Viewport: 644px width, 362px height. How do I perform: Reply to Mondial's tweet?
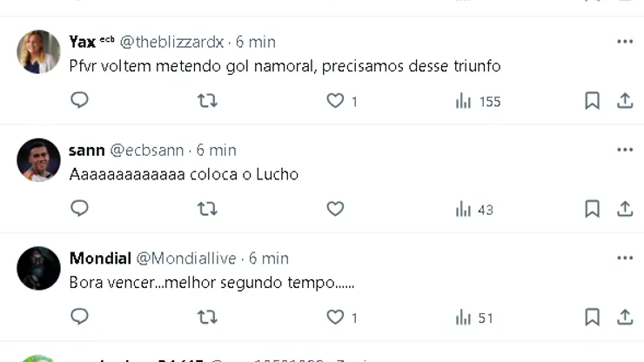(79, 318)
